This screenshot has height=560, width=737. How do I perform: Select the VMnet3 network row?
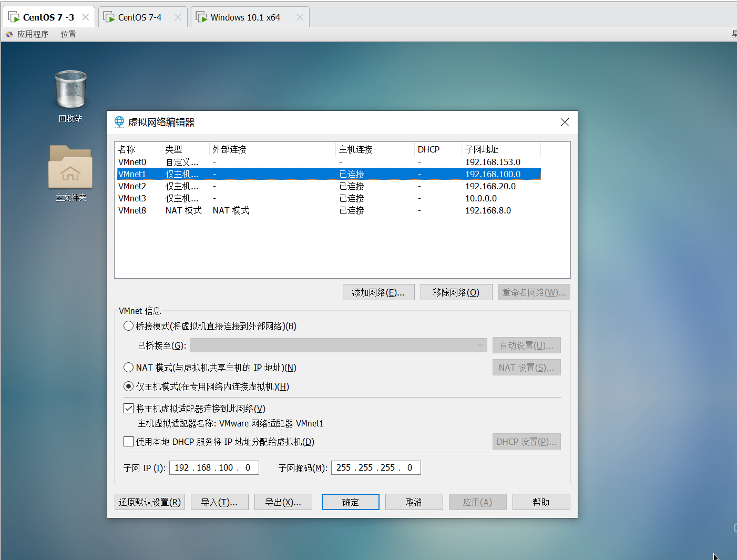[x=329, y=198]
